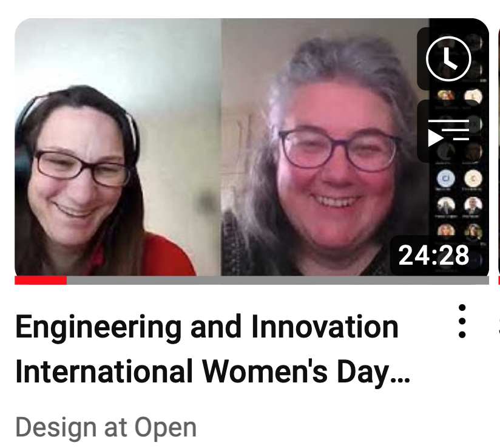Click the blonde participant avatar above duration badge
The height and width of the screenshot is (448, 500).
coord(446,231)
